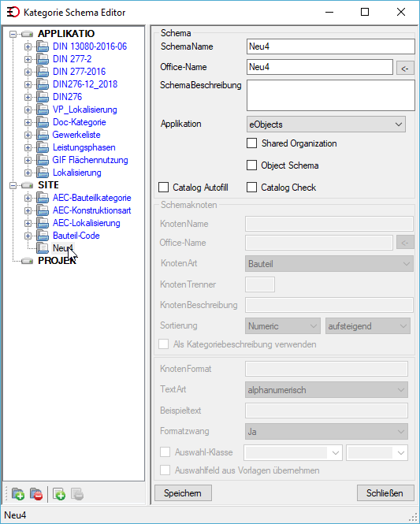Enable the Shared Organization checkbox
The height and width of the screenshot is (524, 420).
coord(251,143)
